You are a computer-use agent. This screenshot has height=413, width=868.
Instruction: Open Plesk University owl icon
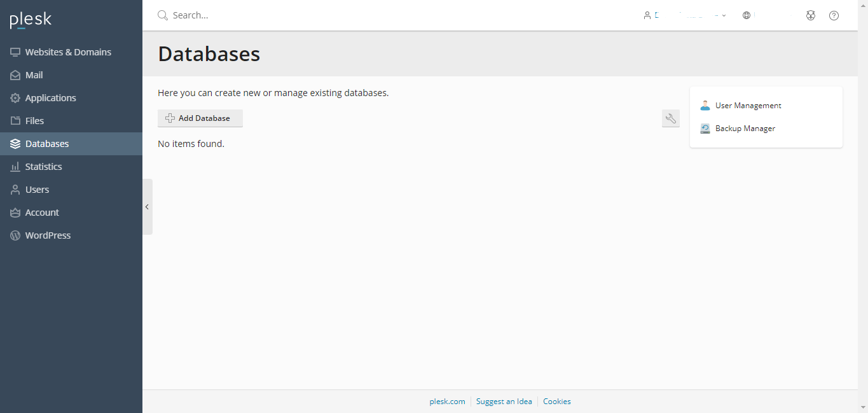[811, 15]
